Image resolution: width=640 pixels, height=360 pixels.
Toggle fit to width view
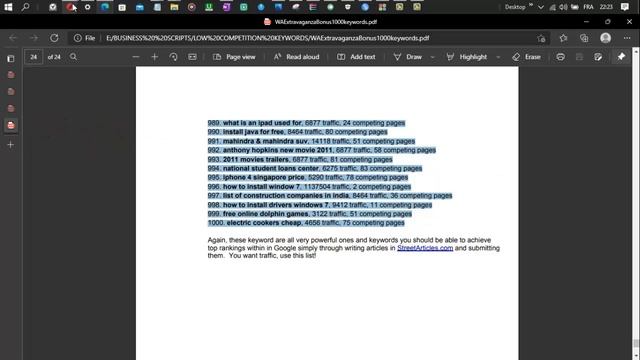tap(192, 57)
